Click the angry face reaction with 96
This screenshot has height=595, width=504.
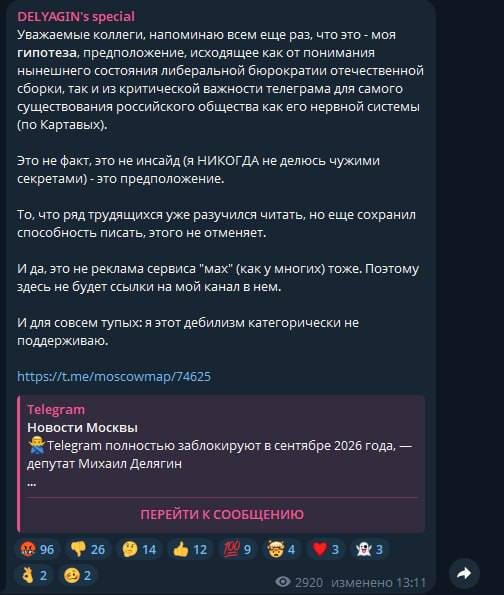(x=37, y=549)
